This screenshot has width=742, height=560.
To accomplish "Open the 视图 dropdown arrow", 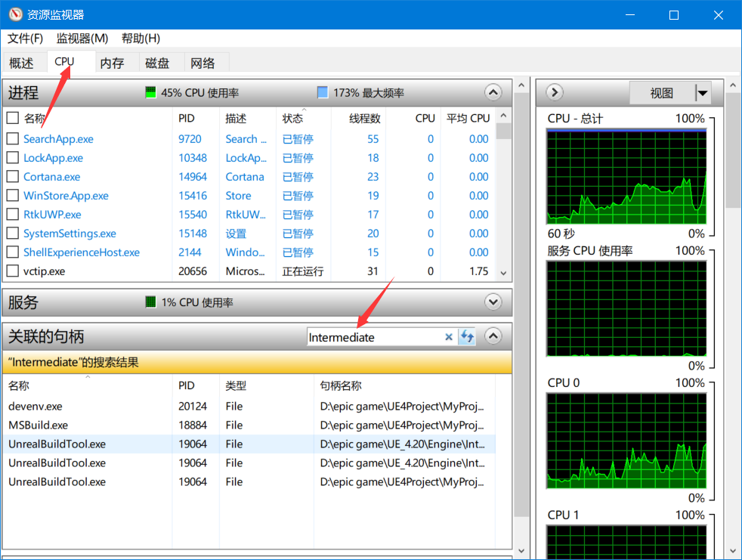I will (x=703, y=93).
